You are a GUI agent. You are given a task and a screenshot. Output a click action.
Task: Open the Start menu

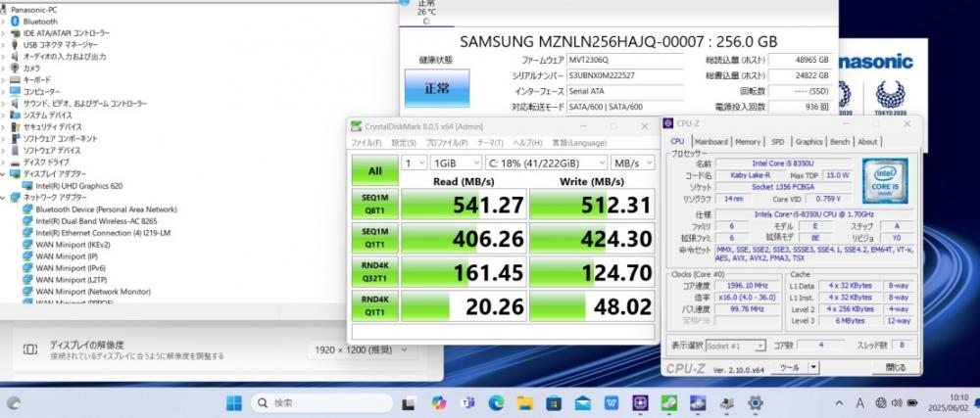click(234, 403)
